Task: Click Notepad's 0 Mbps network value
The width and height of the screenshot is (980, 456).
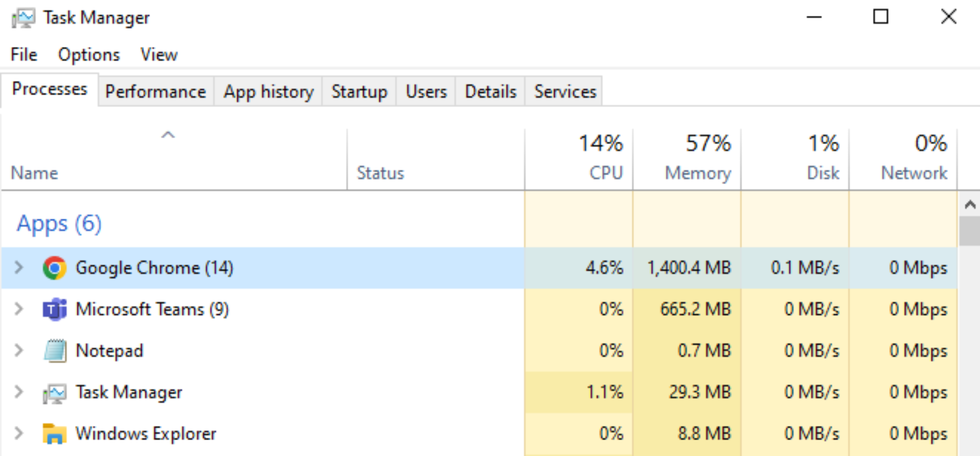Action: [x=918, y=351]
